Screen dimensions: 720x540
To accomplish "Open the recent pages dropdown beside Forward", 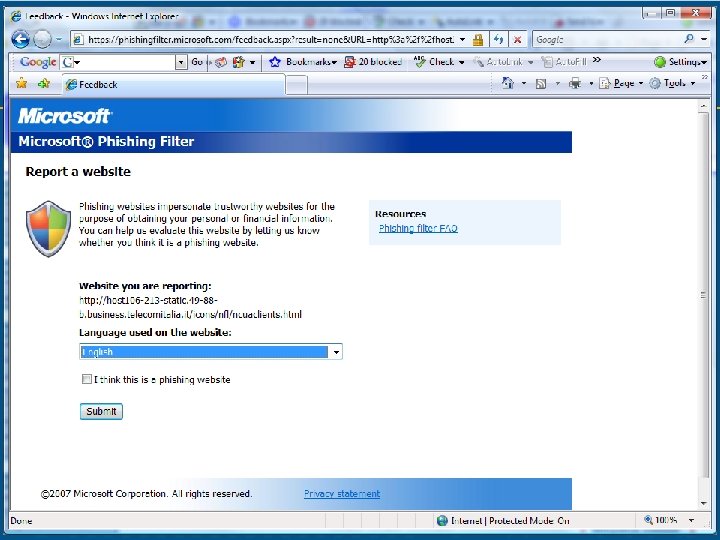I will pyautogui.click(x=59, y=40).
